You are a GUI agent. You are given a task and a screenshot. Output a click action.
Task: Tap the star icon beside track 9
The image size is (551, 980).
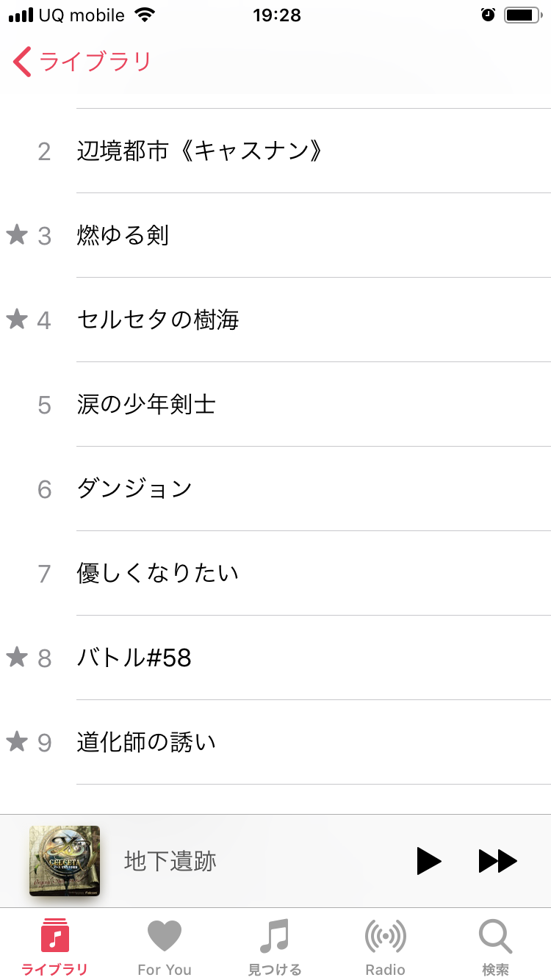tap(17, 742)
